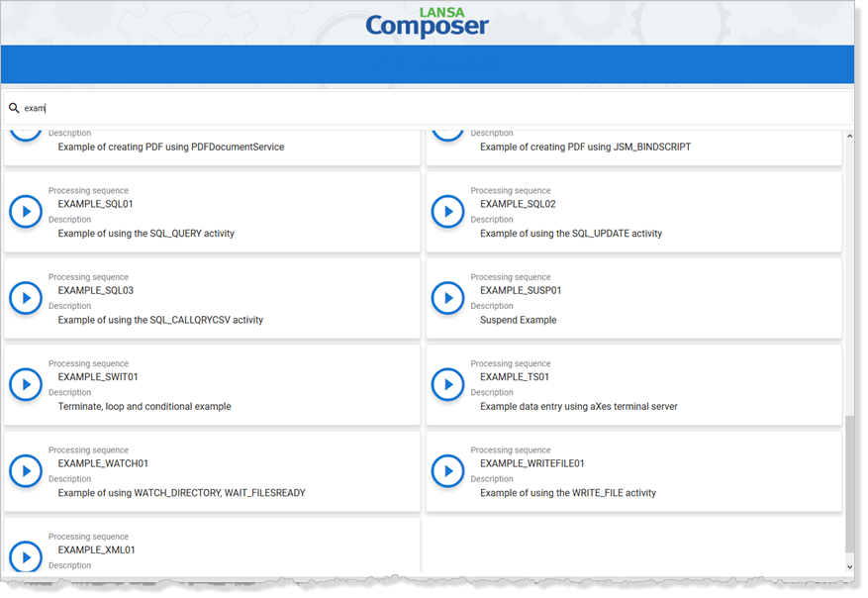
Task: Select the EXAMPLE_WRITEFILE01 name text
Action: [531, 463]
